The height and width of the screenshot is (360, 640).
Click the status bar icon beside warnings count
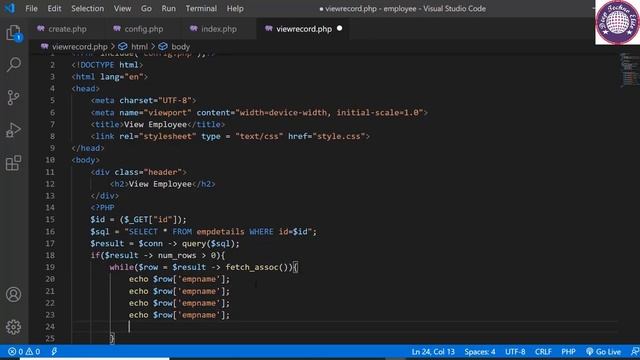click(54, 352)
